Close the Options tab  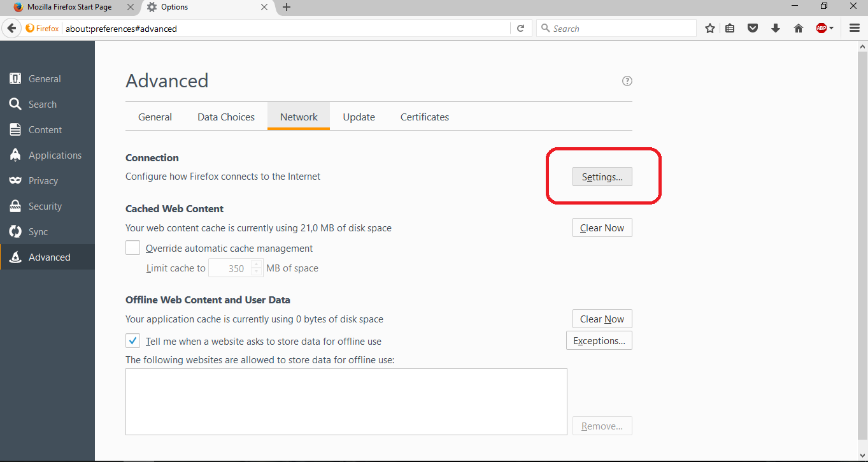pyautogui.click(x=265, y=7)
